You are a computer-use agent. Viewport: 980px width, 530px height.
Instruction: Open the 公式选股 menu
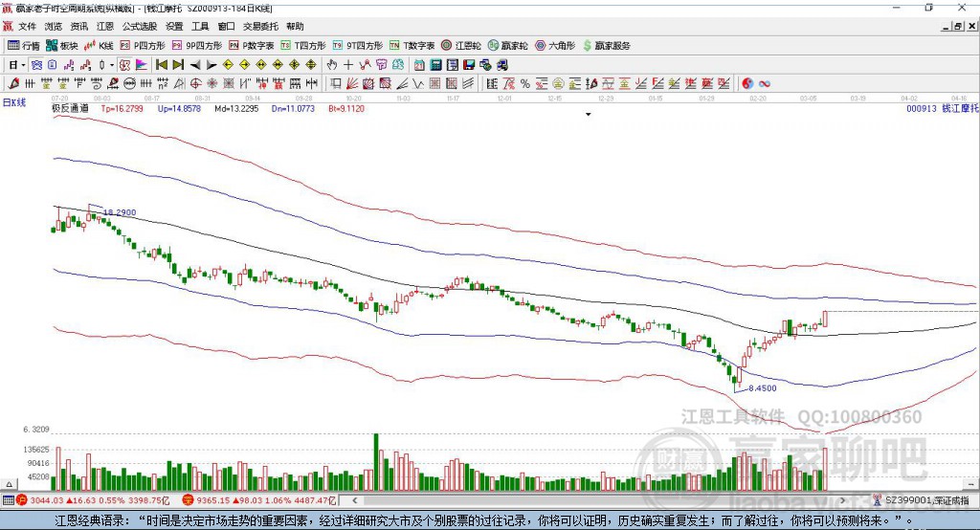pos(140,26)
